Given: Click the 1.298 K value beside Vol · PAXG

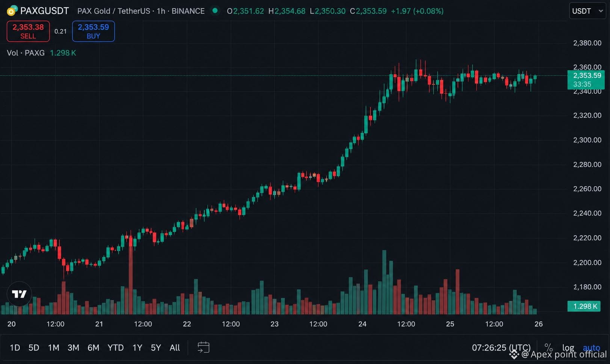Looking at the screenshot, I should (x=63, y=53).
